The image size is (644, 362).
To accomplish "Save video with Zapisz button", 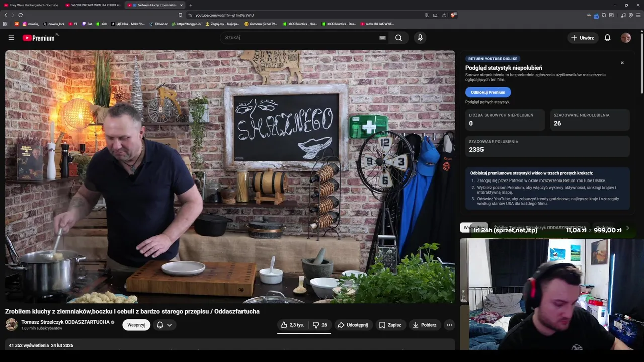I will click(390, 325).
